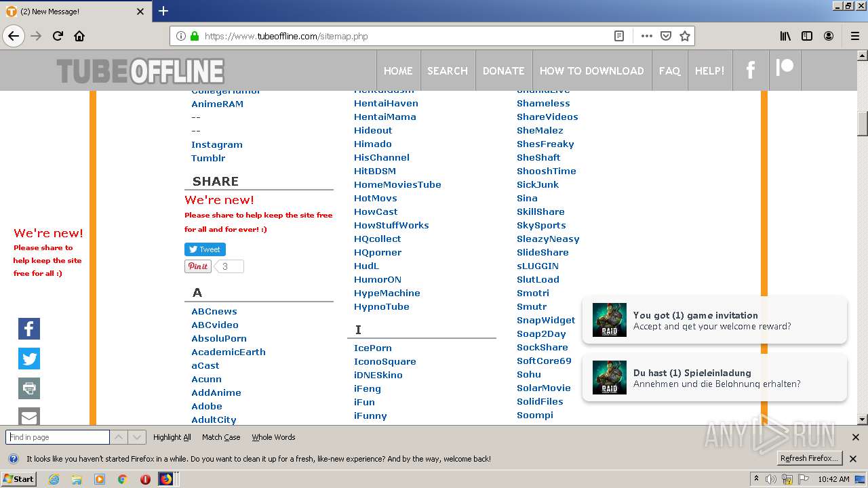Click the Tweet share button
The height and width of the screenshot is (488, 868).
click(x=205, y=249)
